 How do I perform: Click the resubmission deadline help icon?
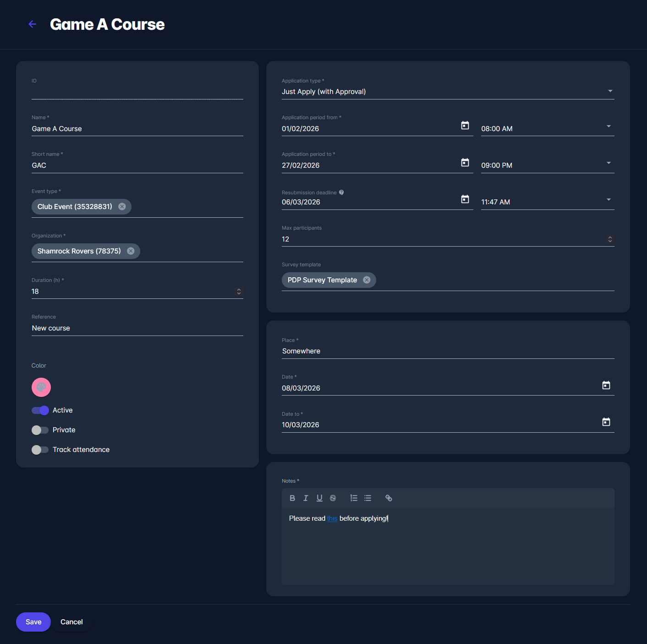[341, 193]
